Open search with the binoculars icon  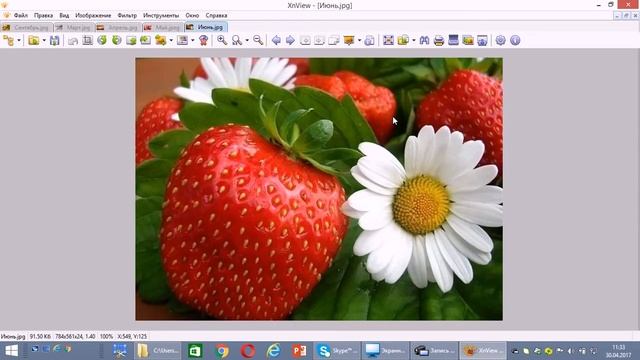424,40
